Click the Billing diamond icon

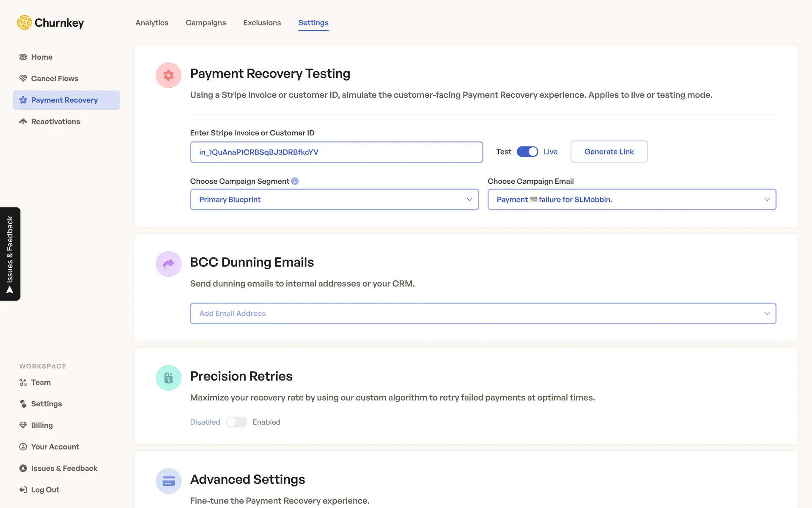click(23, 425)
